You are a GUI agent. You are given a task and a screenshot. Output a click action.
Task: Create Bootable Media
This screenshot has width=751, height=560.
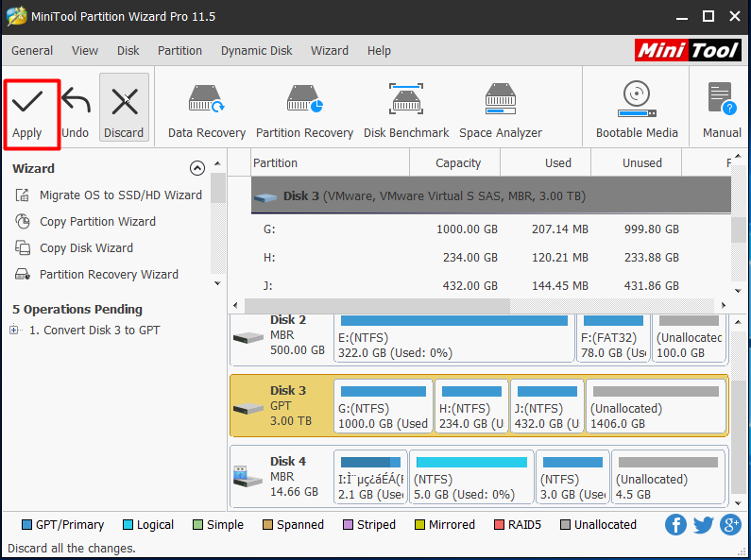[x=637, y=110]
